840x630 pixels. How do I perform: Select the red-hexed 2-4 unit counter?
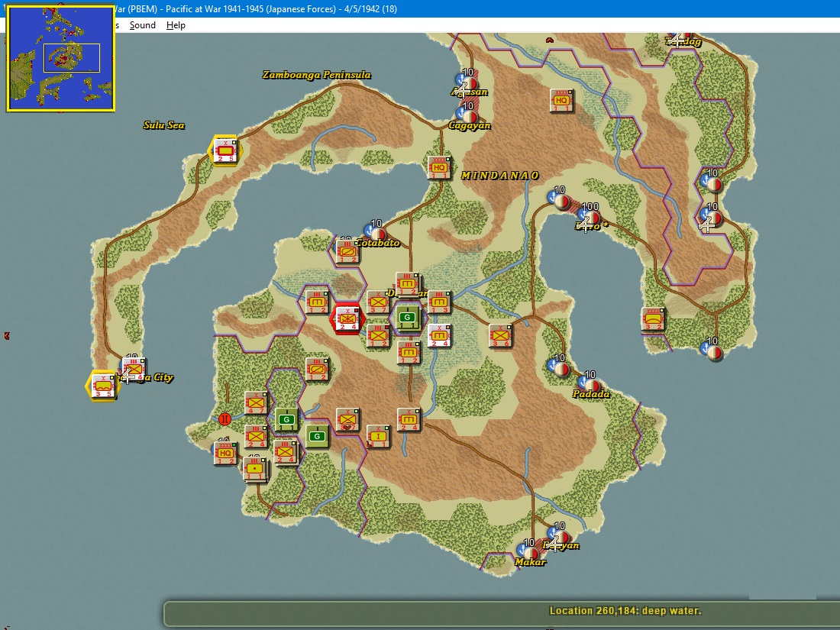tap(347, 319)
